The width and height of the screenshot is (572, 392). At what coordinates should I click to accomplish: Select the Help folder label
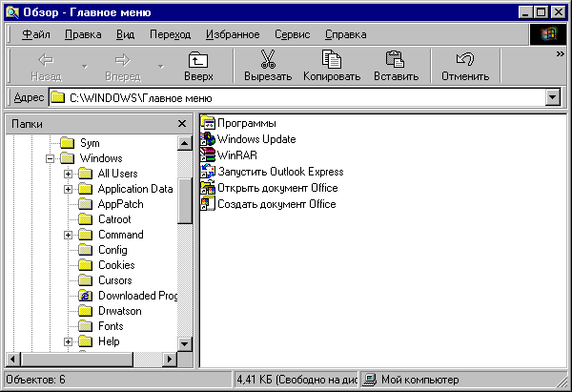109,341
